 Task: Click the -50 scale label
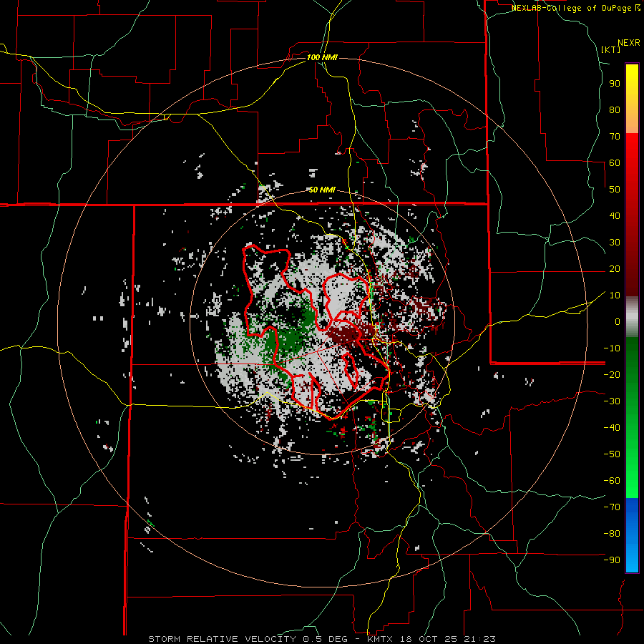point(612,454)
